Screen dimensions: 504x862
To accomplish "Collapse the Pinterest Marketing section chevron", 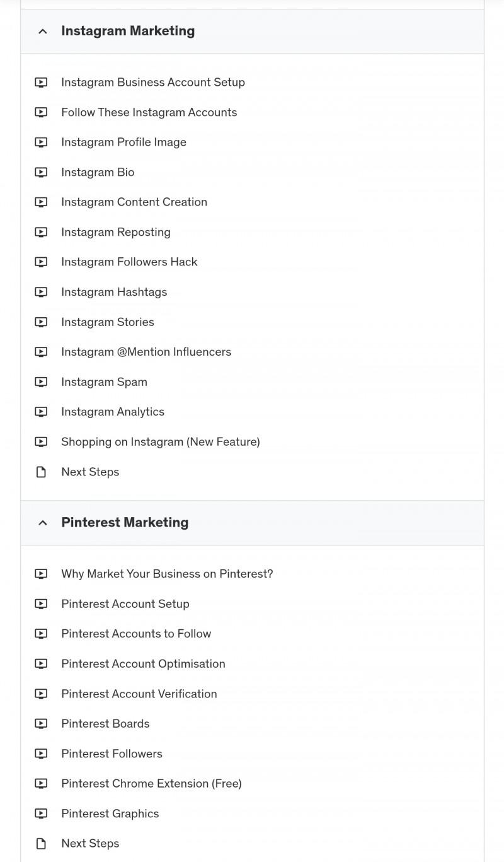I will [42, 523].
